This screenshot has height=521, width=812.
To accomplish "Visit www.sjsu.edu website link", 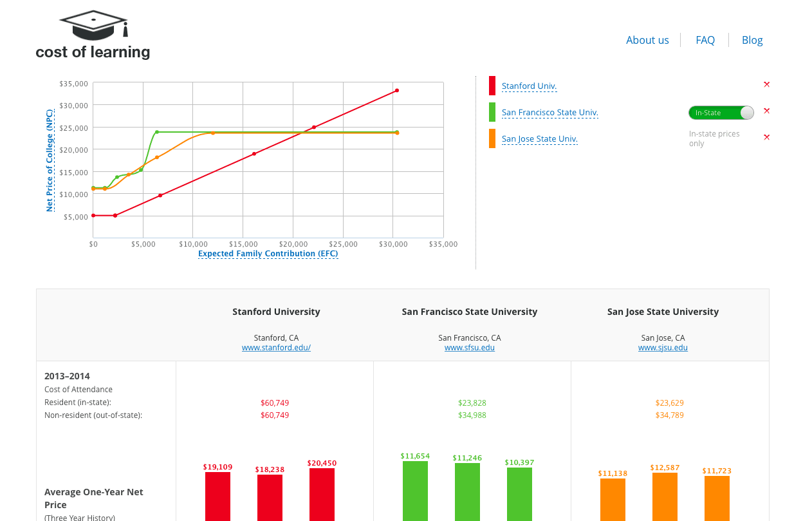I will tap(663, 348).
